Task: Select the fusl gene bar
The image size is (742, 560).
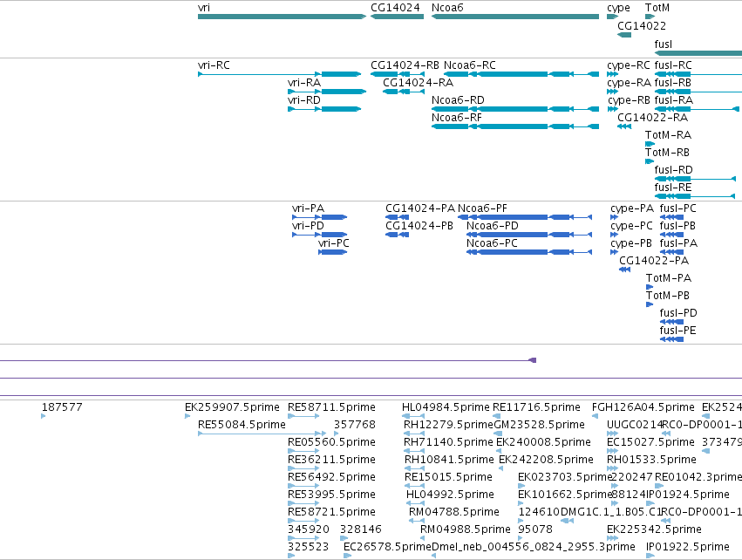Action: click(698, 53)
